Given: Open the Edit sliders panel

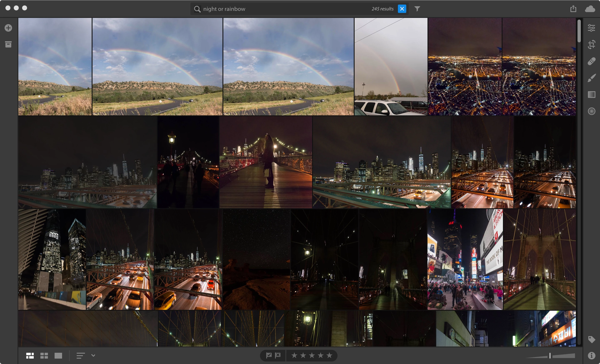Looking at the screenshot, I should click(591, 28).
